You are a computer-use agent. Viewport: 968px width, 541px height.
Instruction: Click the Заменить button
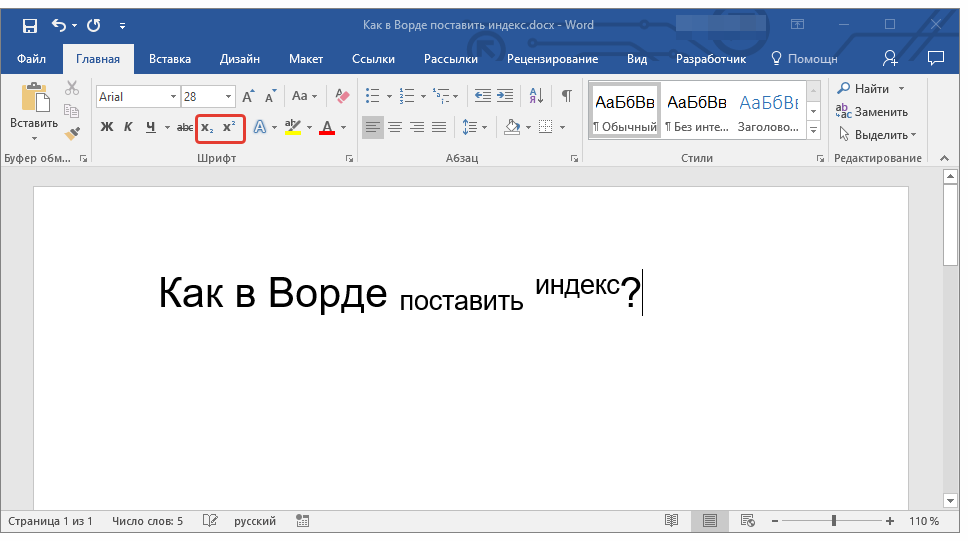coord(872,112)
